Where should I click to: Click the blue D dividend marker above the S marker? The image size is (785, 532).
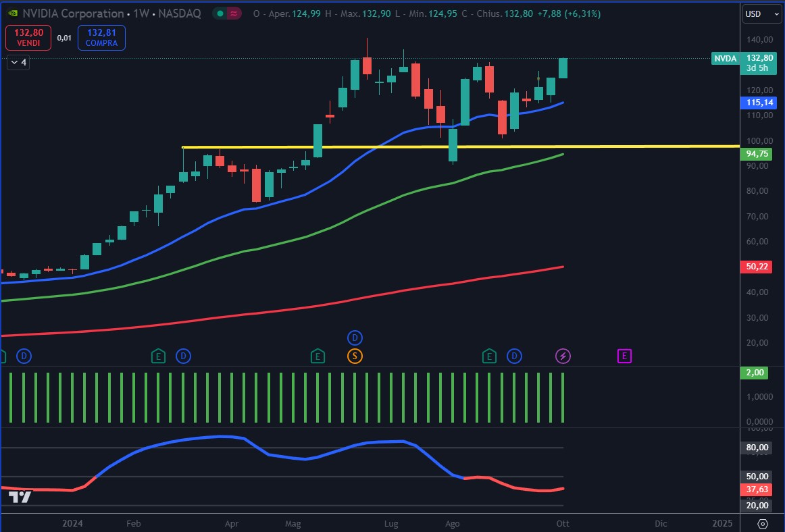[x=355, y=338]
